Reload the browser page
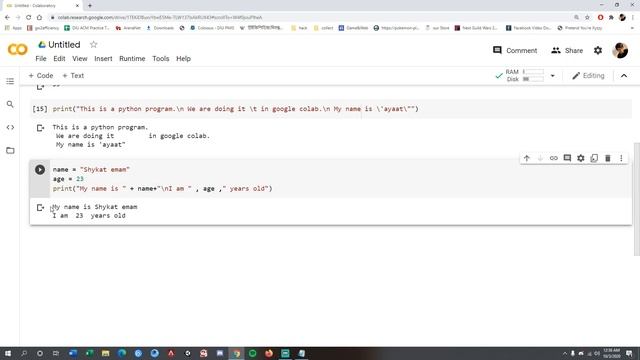The width and height of the screenshot is (640, 360). (x=29, y=17)
